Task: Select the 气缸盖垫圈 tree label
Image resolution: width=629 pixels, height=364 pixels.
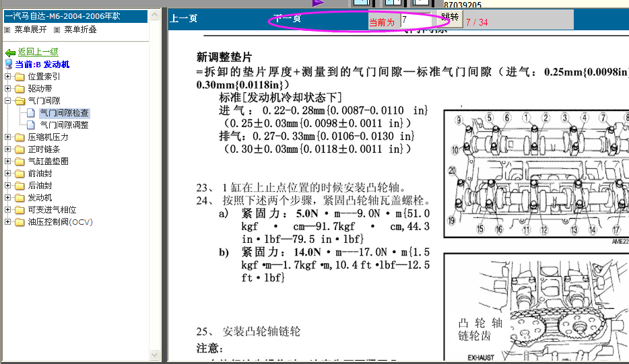Action: click(x=48, y=161)
